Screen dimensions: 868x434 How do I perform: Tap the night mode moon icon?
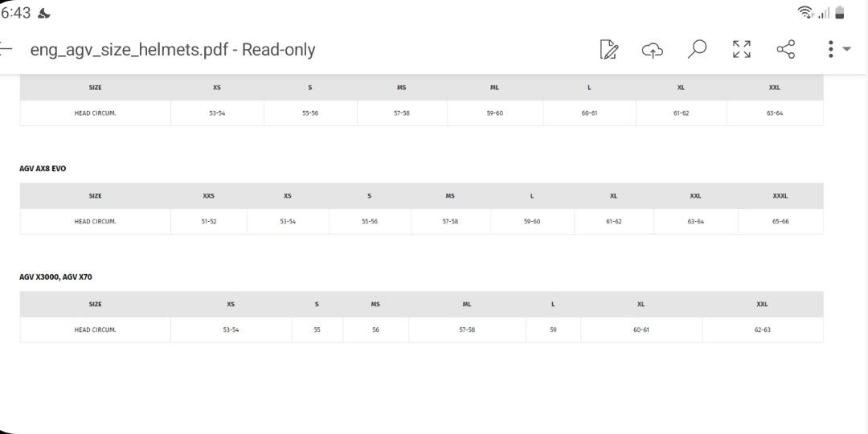click(x=43, y=14)
